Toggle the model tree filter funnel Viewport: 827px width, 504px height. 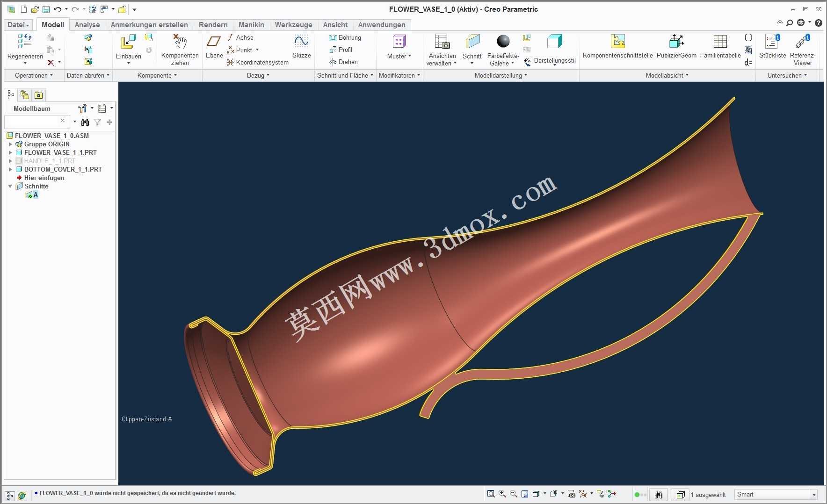(x=97, y=122)
